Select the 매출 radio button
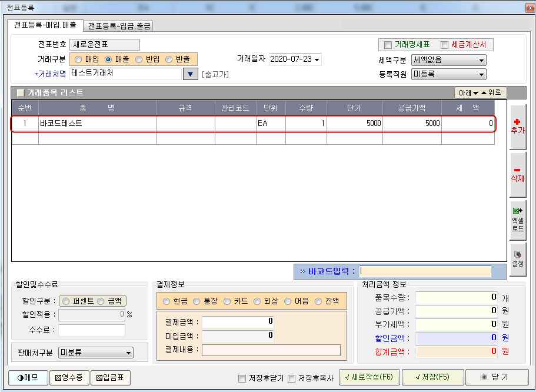 (108, 59)
